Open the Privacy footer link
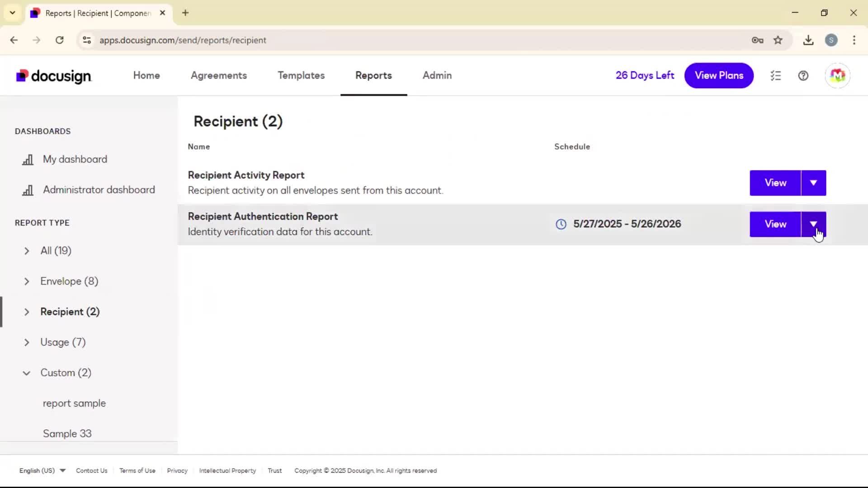This screenshot has width=868, height=488. [177, 470]
